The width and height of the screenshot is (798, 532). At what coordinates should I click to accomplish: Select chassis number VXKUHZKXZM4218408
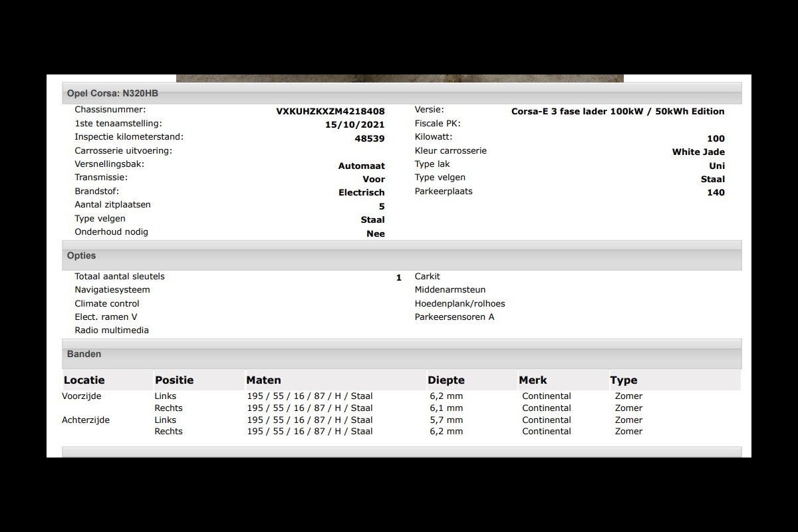(x=330, y=112)
